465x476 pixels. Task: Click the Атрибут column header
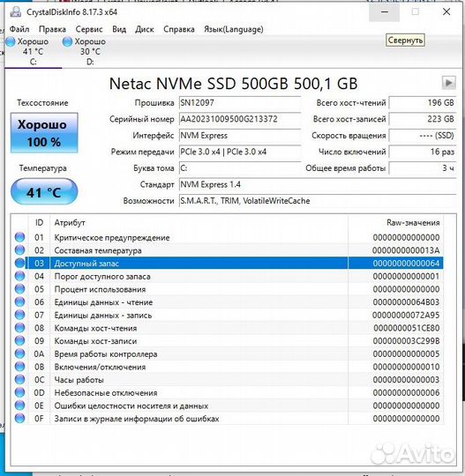tap(199, 223)
